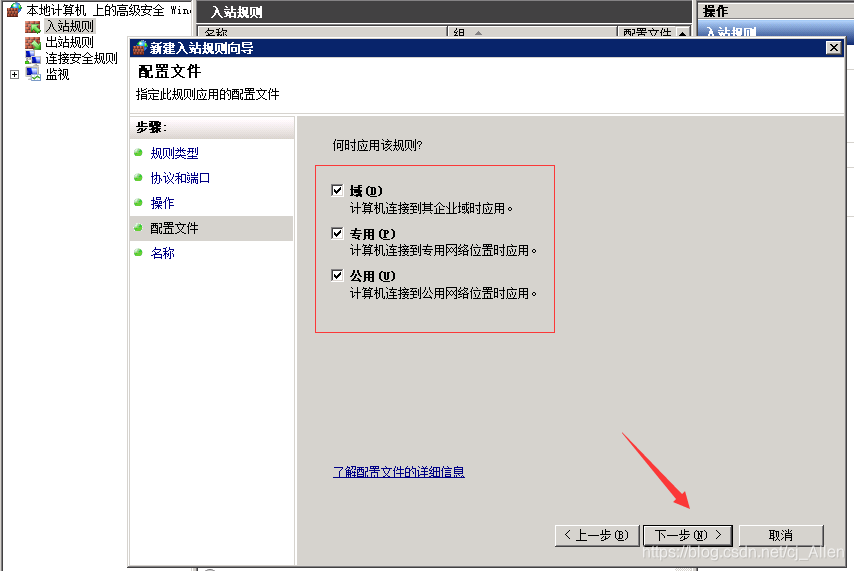Click the 监视 monitor icon in tree
The image size is (854, 571).
(x=33, y=74)
